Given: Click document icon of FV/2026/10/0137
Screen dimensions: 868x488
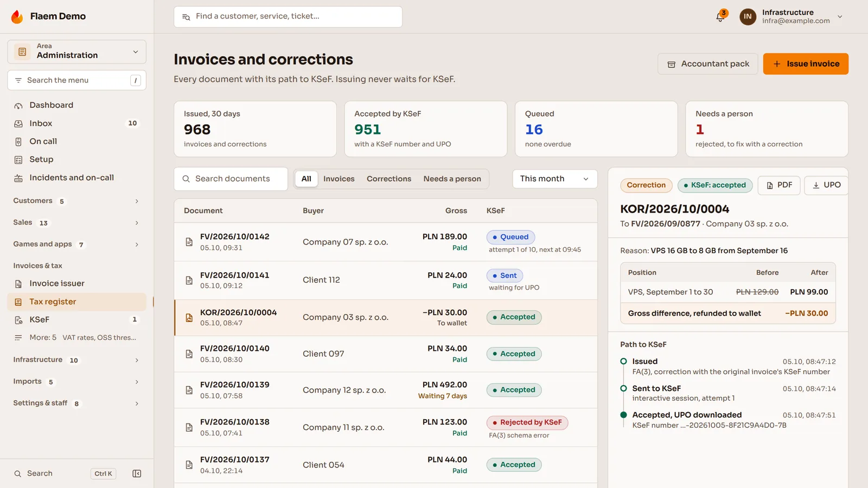Looking at the screenshot, I should coord(189,465).
